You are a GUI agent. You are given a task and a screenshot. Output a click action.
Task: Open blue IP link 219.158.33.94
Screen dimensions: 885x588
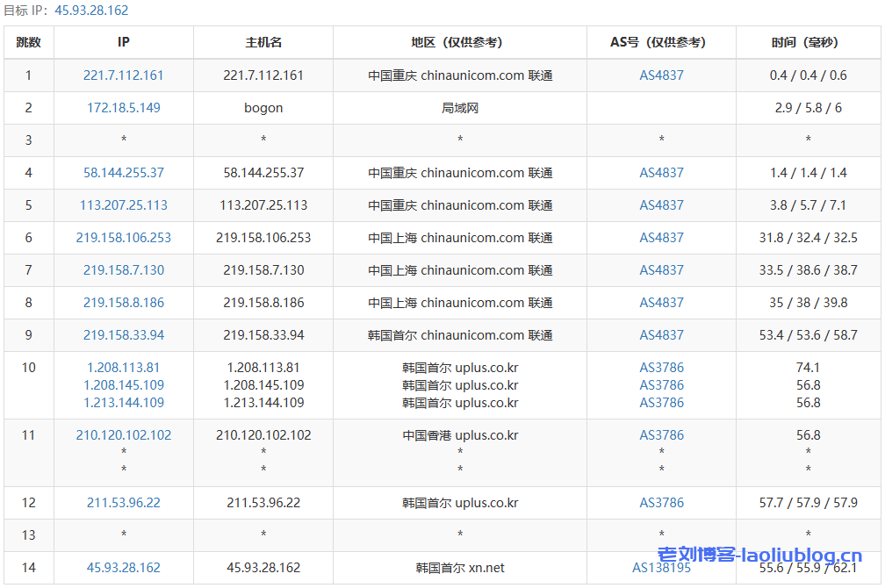point(124,335)
